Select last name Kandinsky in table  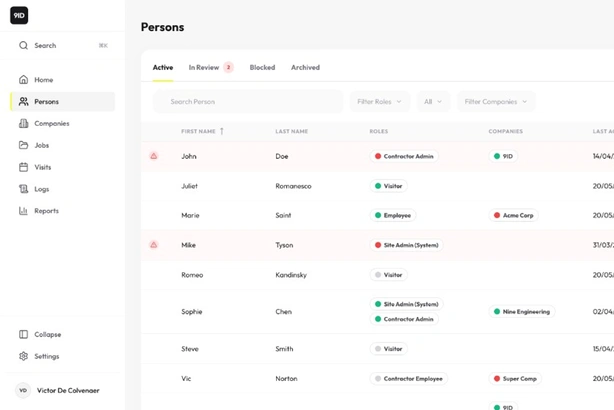coord(291,275)
